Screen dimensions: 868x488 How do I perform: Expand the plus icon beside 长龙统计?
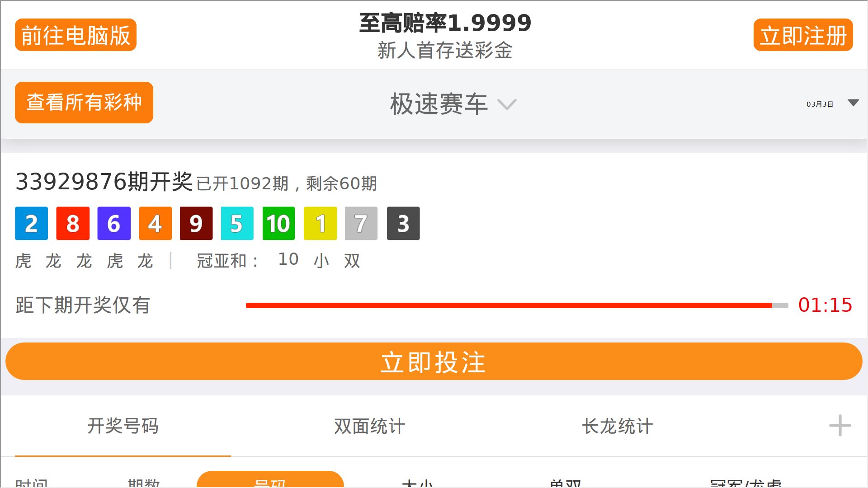click(x=840, y=426)
